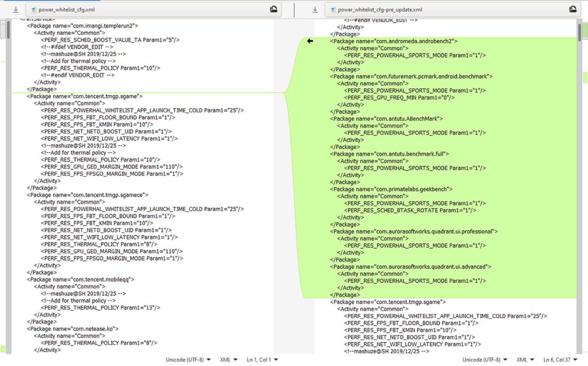
Task: Click the black push-change-left arrow
Action: coord(310,41)
